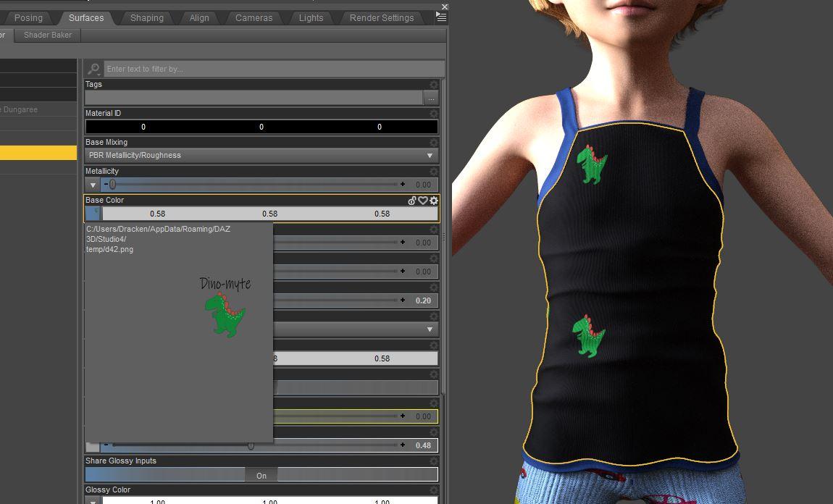Open the Metallicity texture map chooser arrow
Viewport: 833px width, 504px height.
[x=92, y=185]
